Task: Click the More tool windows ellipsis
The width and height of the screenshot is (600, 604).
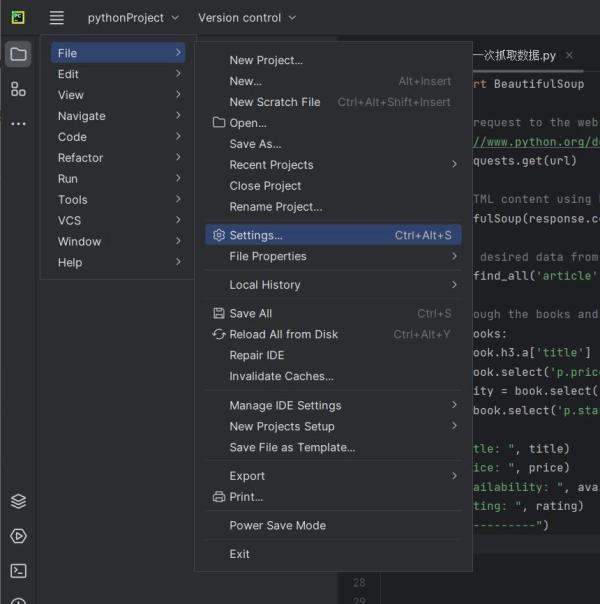Action: 18,124
